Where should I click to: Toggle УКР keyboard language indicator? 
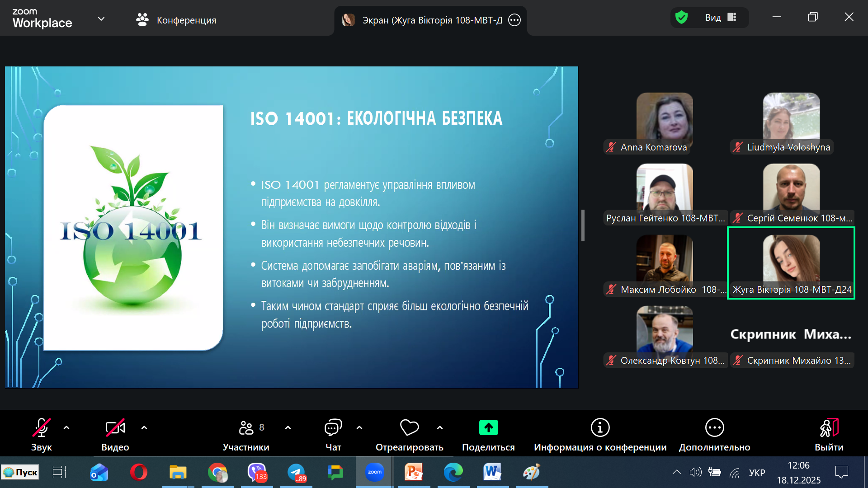(757, 473)
